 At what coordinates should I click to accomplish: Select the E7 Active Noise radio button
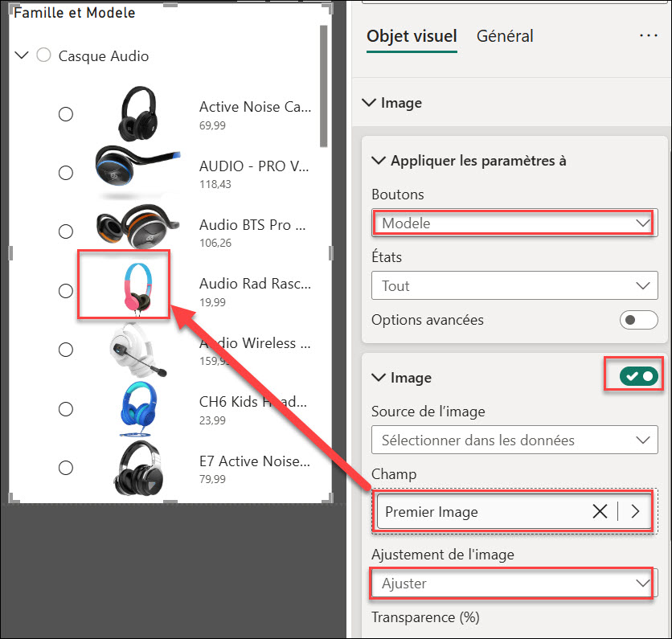tap(66, 468)
